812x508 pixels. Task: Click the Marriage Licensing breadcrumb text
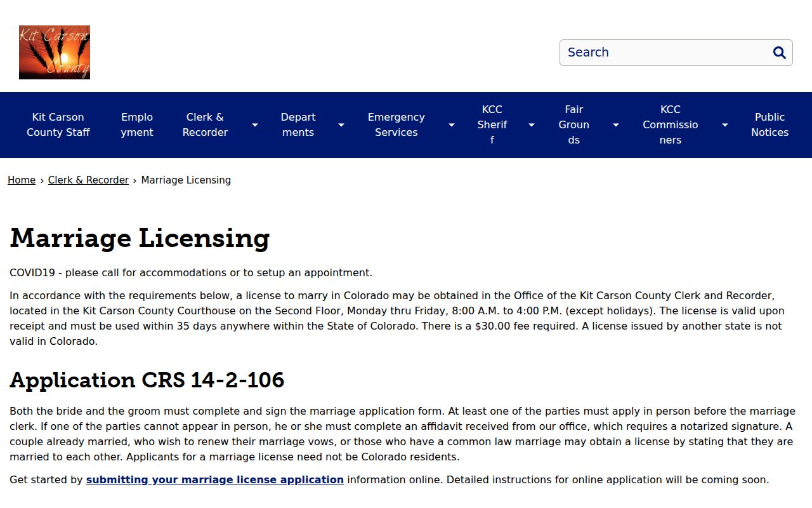point(186,180)
